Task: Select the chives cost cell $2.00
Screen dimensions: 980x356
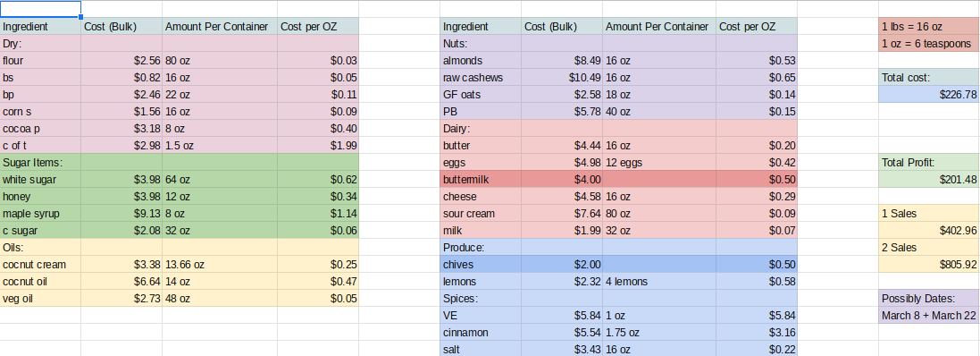Action: click(x=562, y=265)
